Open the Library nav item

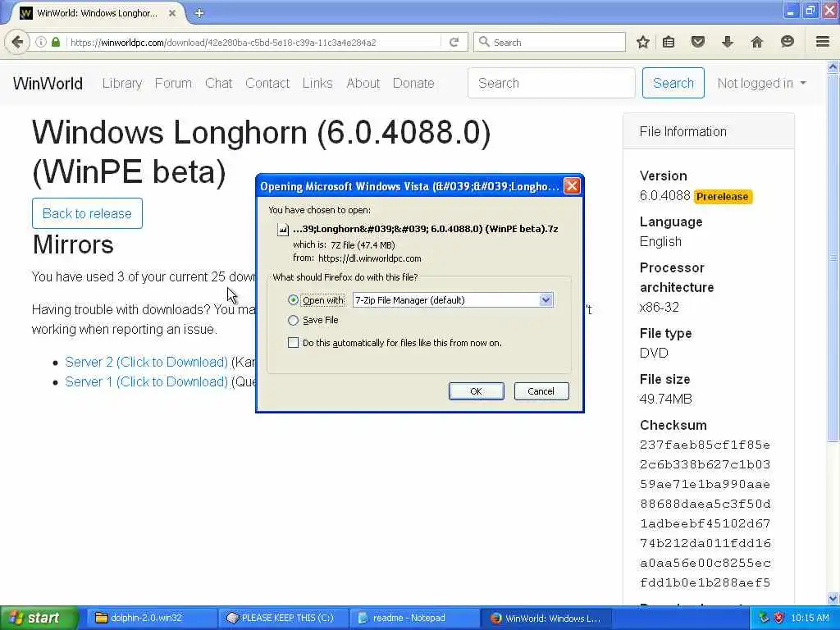point(122,83)
